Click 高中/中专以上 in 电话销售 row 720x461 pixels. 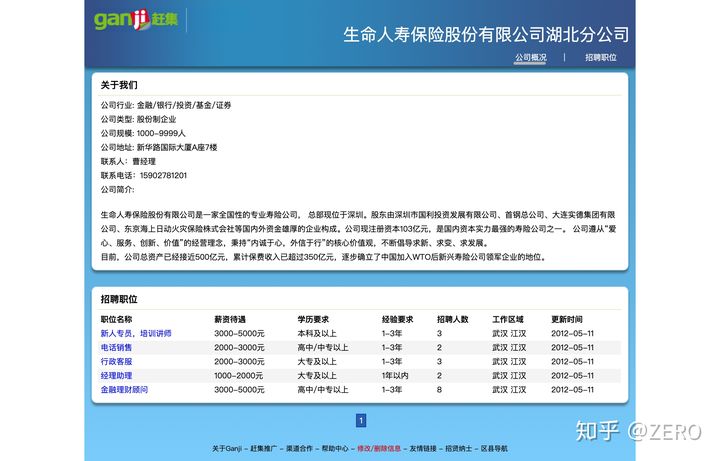(x=323, y=348)
